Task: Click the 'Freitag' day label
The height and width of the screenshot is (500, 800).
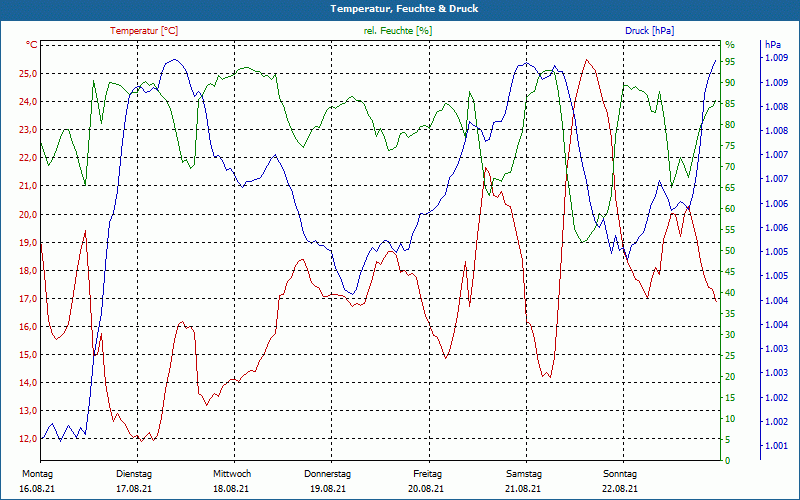Action: coord(428,474)
